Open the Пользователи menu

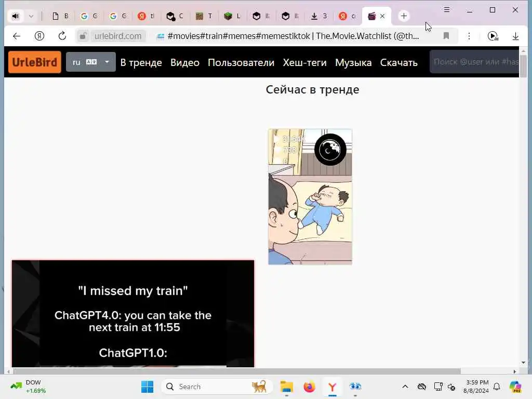(241, 63)
